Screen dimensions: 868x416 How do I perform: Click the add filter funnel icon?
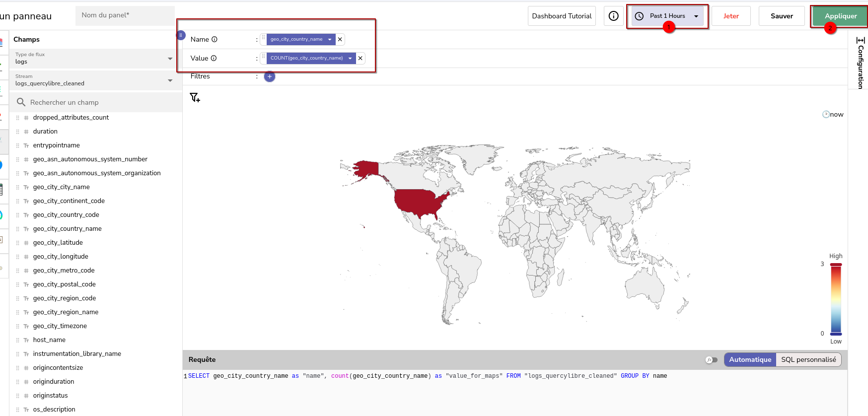pyautogui.click(x=195, y=97)
